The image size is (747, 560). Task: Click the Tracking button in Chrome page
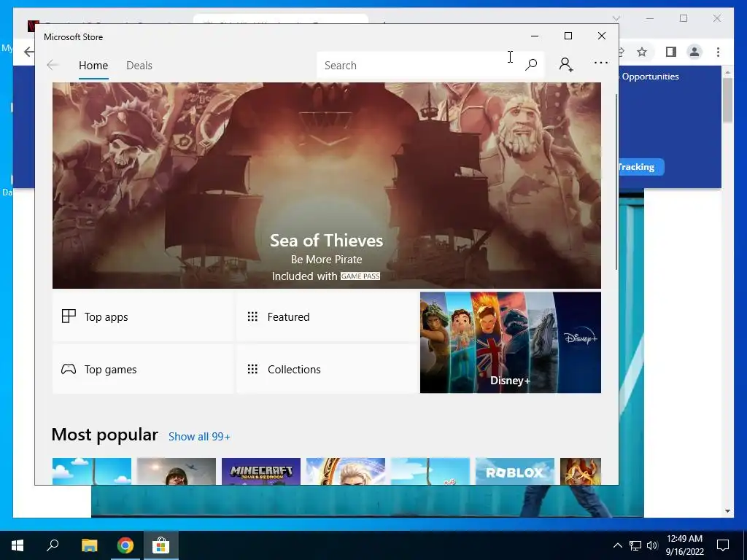tap(640, 167)
